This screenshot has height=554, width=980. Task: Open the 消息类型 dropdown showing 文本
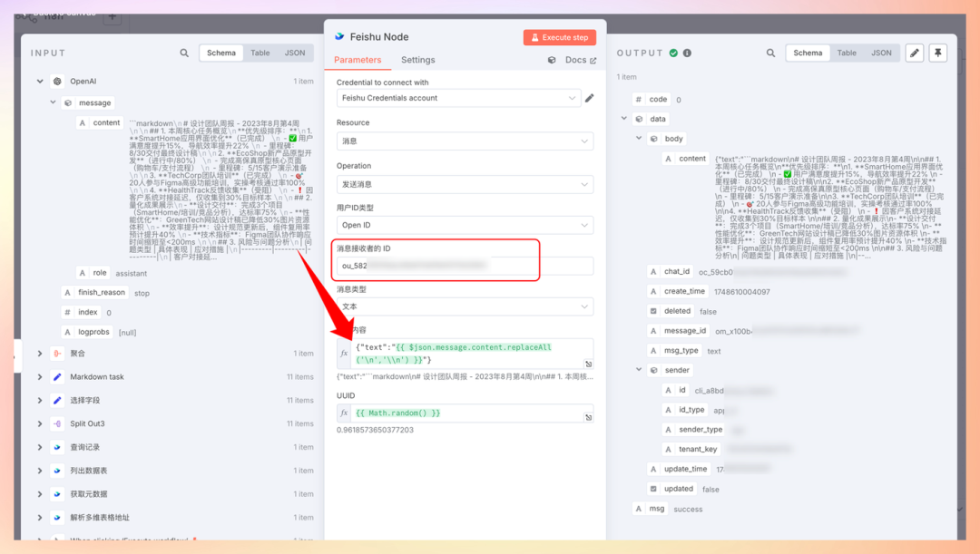[x=465, y=306]
